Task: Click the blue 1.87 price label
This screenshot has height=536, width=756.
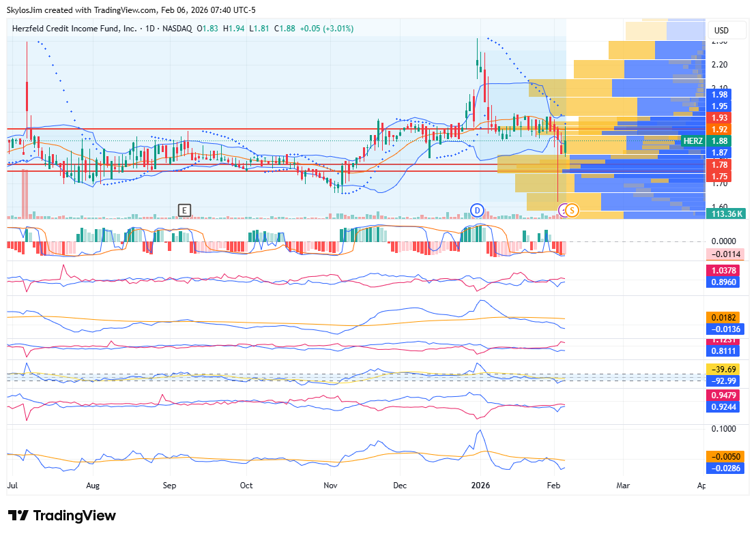Action: click(719, 152)
